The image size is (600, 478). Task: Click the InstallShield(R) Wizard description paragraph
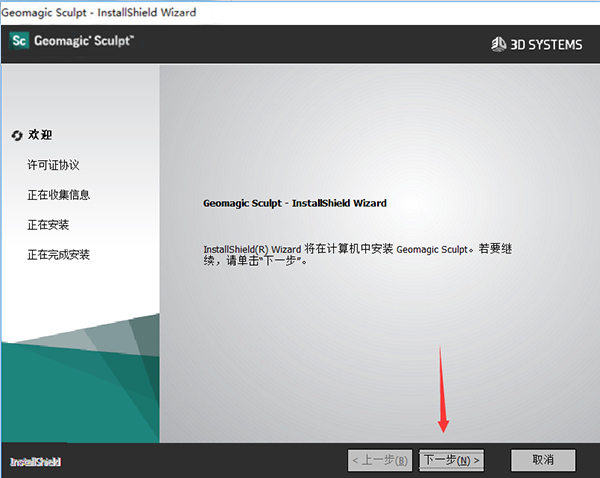click(357, 254)
